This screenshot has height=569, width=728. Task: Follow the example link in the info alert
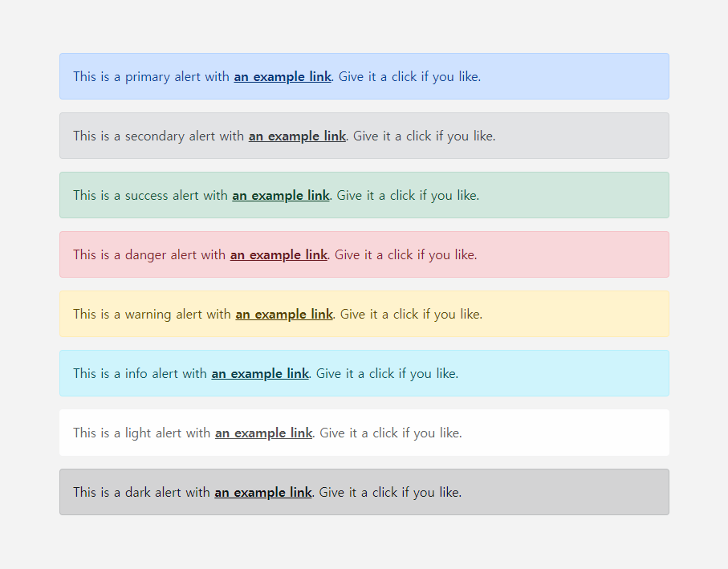pyautogui.click(x=260, y=374)
